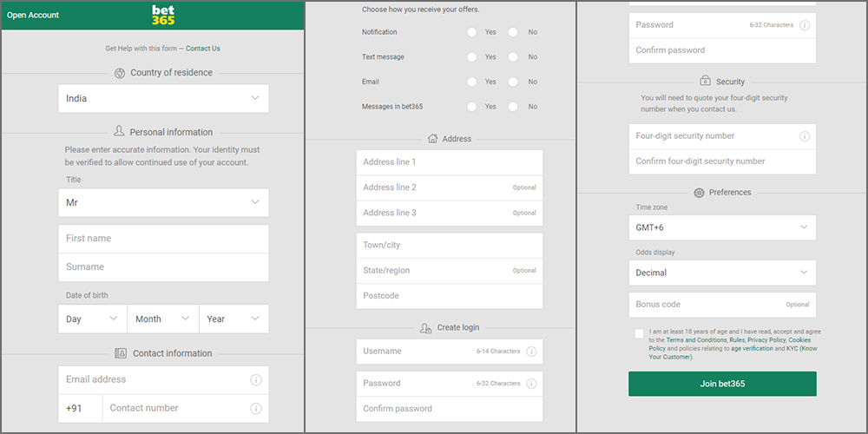This screenshot has width=868, height=434.
Task: Open the Terms and Conditions link
Action: pyautogui.click(x=696, y=340)
